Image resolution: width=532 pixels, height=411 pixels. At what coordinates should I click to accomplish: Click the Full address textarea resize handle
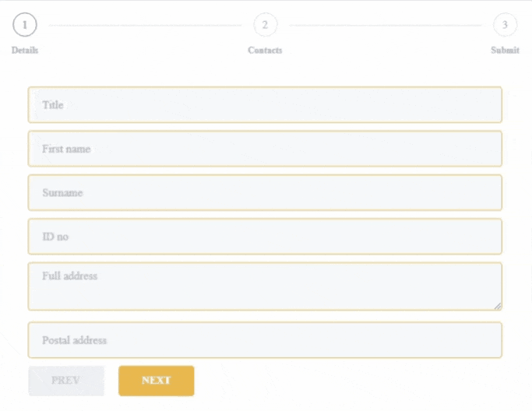pos(498,306)
